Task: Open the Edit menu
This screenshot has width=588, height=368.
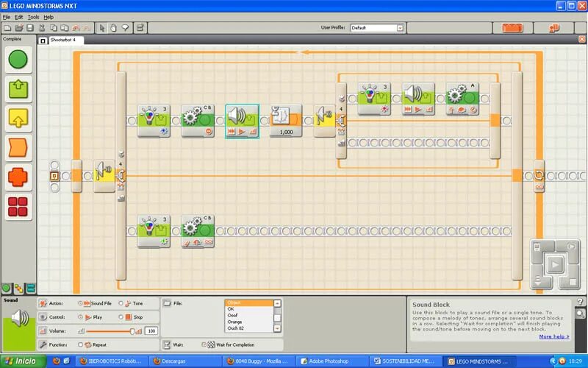Action: click(x=19, y=17)
